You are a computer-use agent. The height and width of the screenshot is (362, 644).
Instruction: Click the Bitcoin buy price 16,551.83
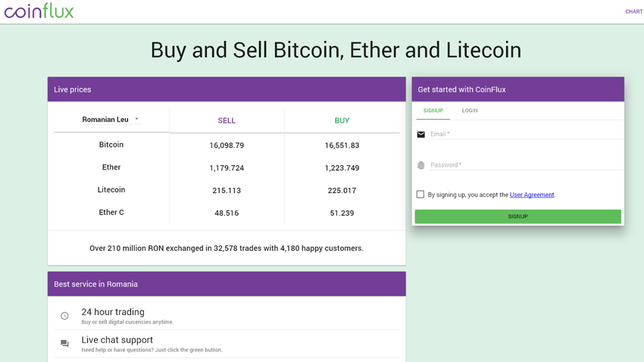(x=342, y=145)
